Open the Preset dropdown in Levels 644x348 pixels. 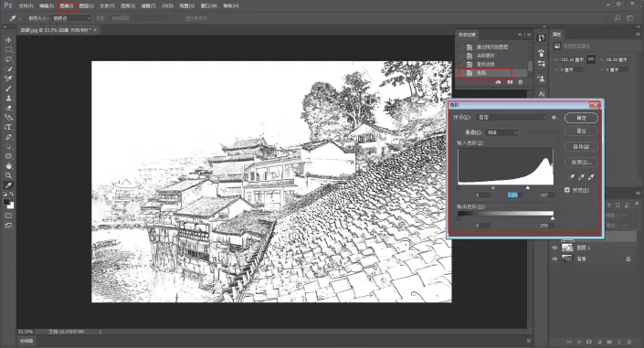(x=512, y=118)
